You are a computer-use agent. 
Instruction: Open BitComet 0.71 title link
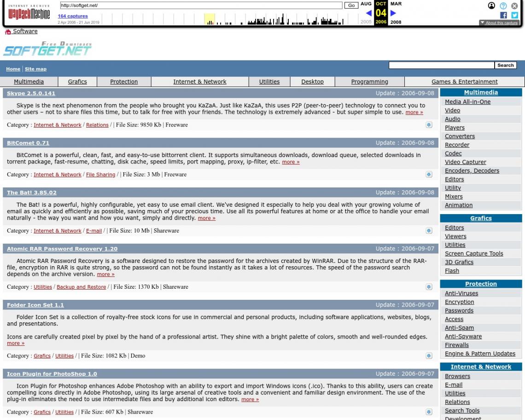coord(28,143)
